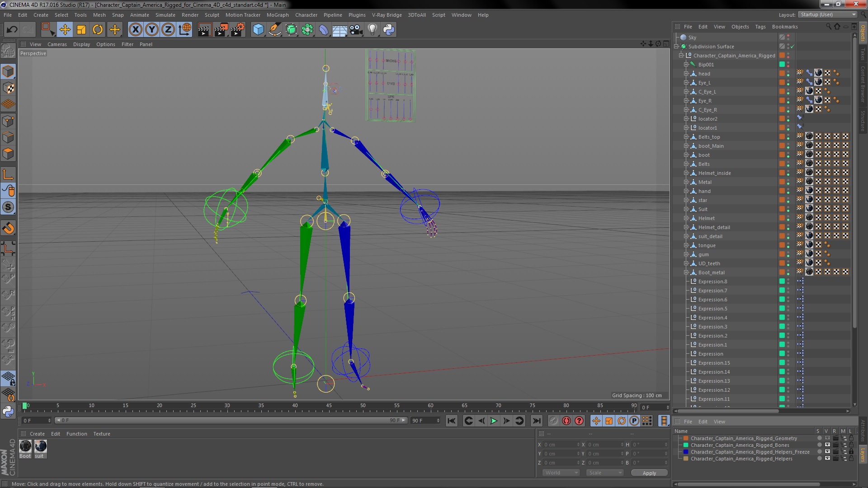Open material manager Texture menu
The width and height of the screenshot is (868, 488).
(x=101, y=434)
